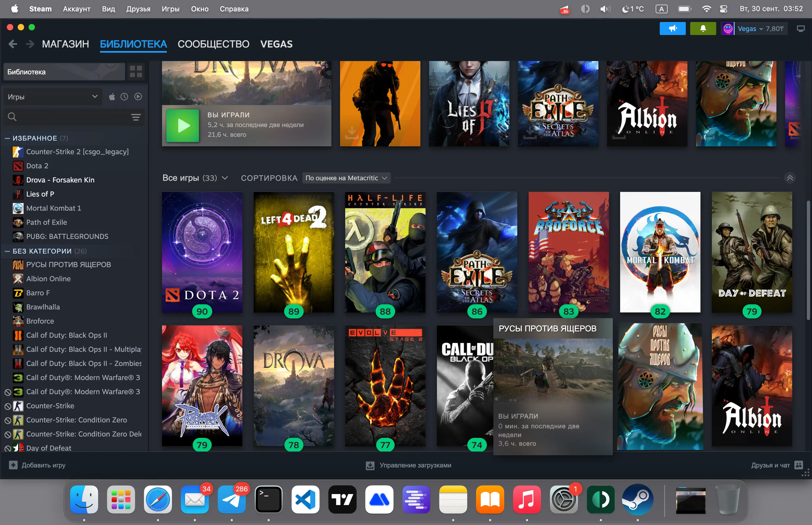812x525 pixels.
Task: Click the wallet balance 7,80₸
Action: [775, 29]
